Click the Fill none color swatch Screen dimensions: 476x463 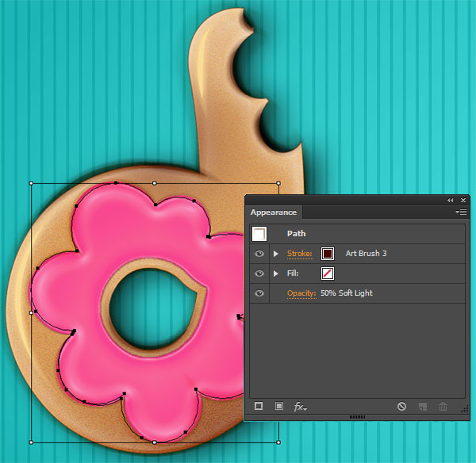pyautogui.click(x=328, y=274)
